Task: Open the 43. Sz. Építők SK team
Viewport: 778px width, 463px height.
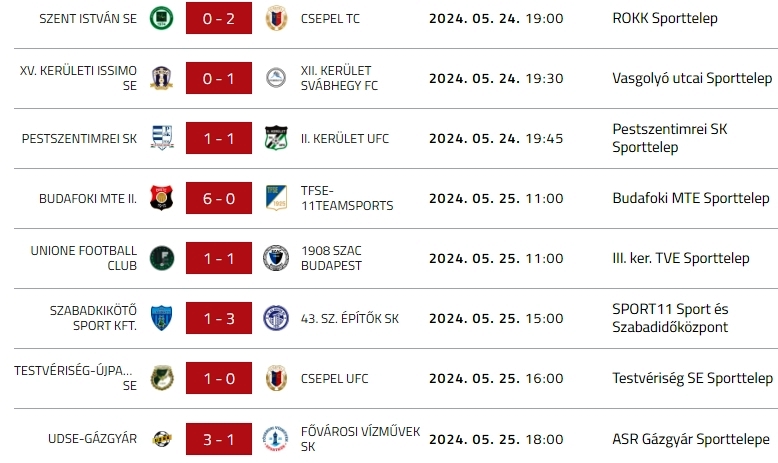Action: coord(349,318)
